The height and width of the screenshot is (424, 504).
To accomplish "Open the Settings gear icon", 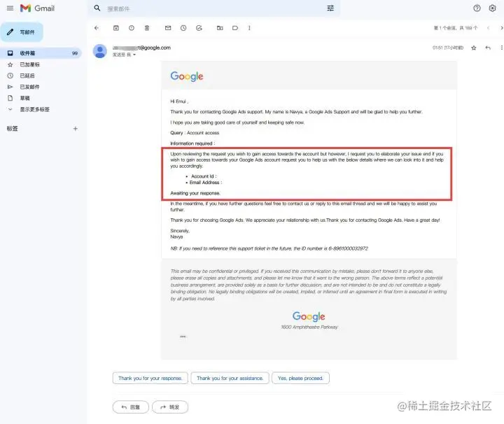I will click(492, 8).
